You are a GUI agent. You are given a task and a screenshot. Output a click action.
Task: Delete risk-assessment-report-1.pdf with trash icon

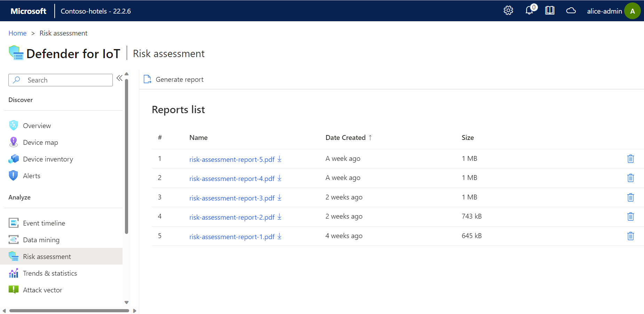pos(630,236)
